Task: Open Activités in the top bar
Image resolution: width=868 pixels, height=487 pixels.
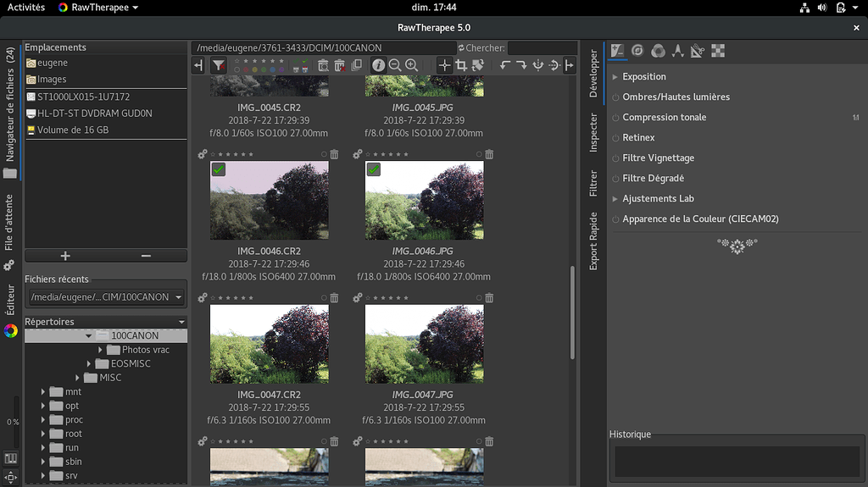Action: pos(26,8)
